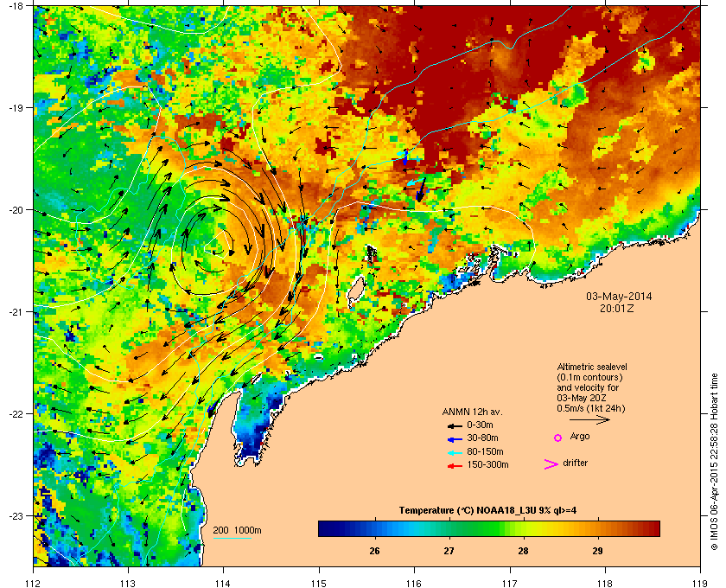Image resolution: width=726 pixels, height=588 pixels.
Task: Click the longitude axis label 115
Action: [x=319, y=583]
